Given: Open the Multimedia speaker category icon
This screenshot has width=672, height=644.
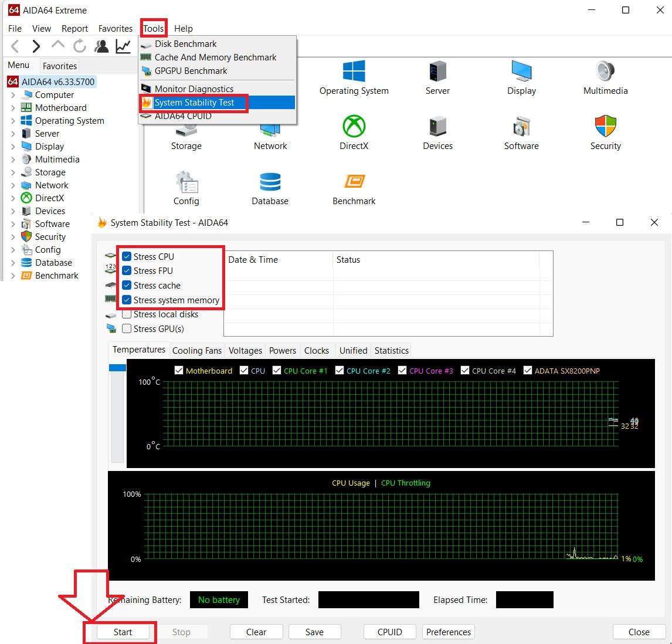Looking at the screenshot, I should (x=605, y=71).
